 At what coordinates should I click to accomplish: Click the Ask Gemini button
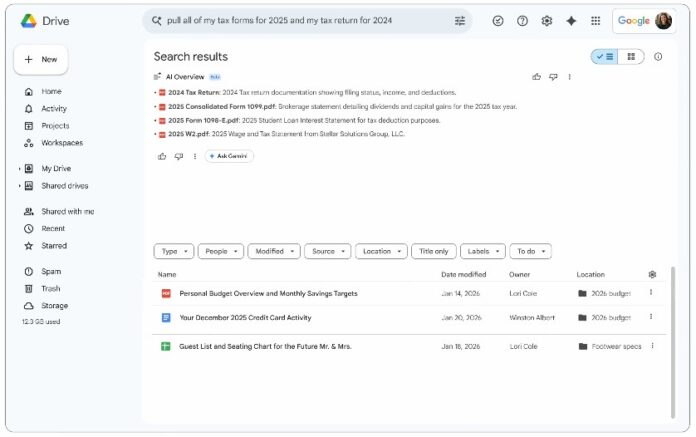click(x=229, y=156)
